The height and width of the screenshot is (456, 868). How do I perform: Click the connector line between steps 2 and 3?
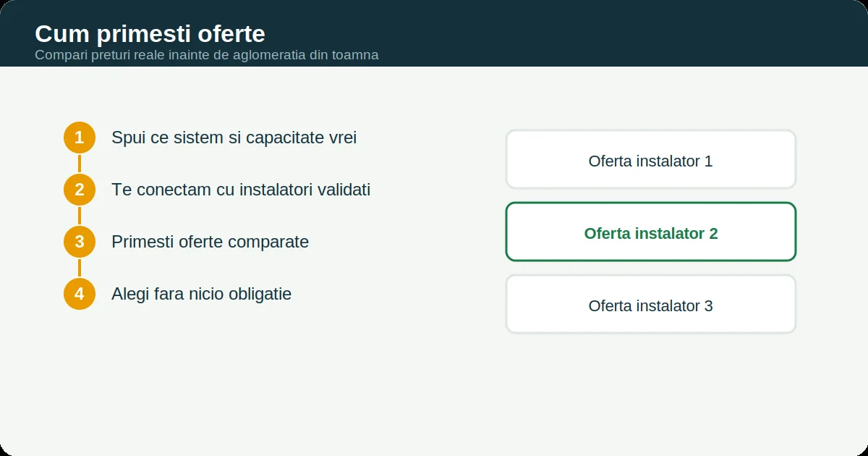80,216
